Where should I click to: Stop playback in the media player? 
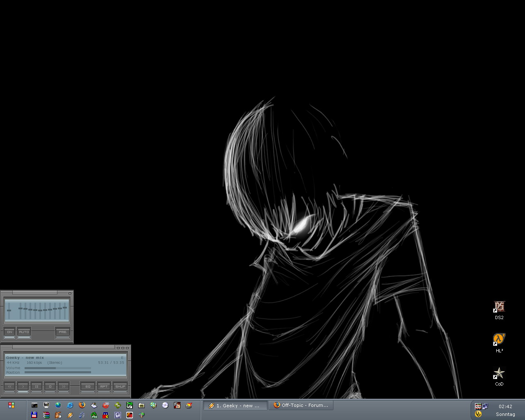click(50, 387)
